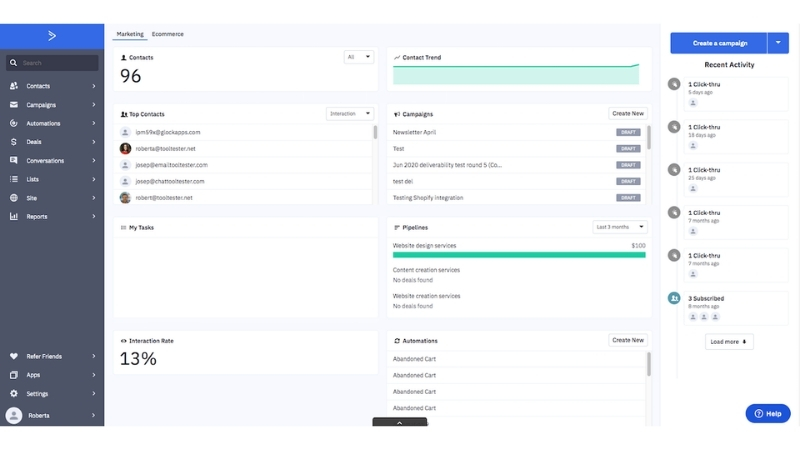This screenshot has width=800, height=450.
Task: Open Campaigns envelope icon in sidebar
Action: (x=14, y=105)
